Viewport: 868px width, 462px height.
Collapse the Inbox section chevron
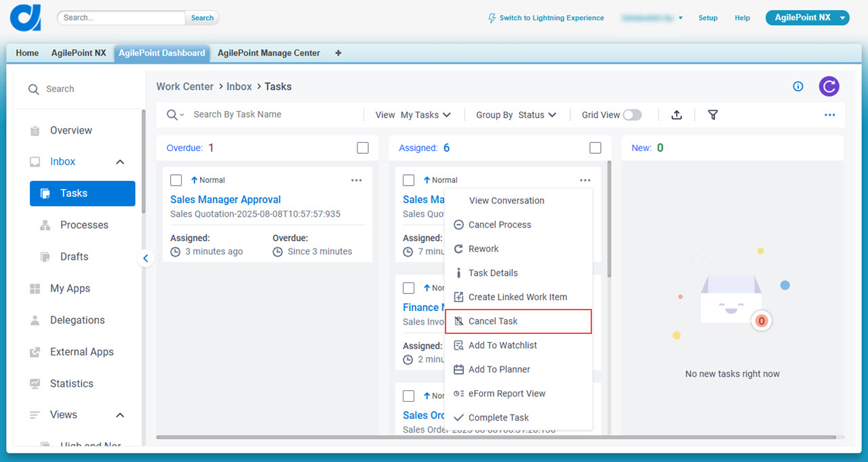tap(120, 162)
